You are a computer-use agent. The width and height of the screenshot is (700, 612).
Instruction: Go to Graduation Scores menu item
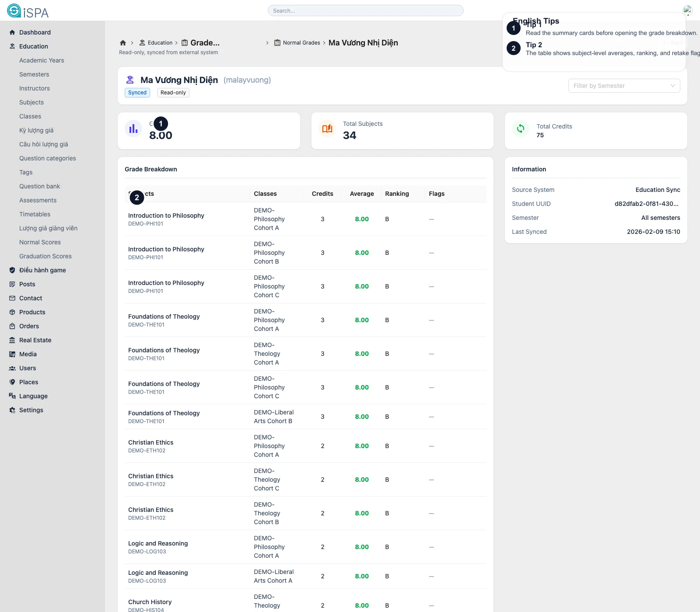45,256
